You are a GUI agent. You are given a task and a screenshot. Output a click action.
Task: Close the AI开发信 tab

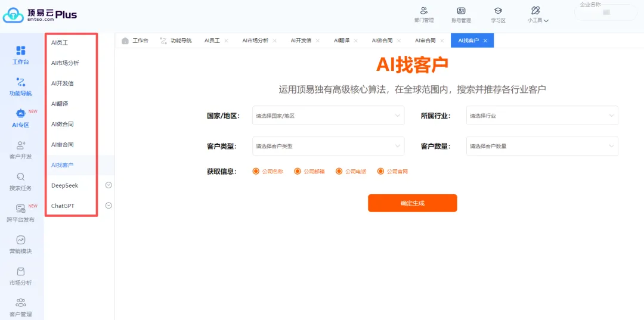pos(317,41)
